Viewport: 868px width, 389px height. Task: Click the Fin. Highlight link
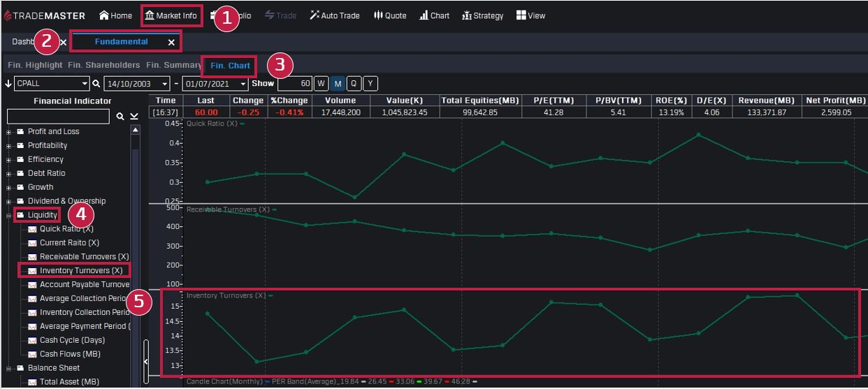(x=35, y=65)
